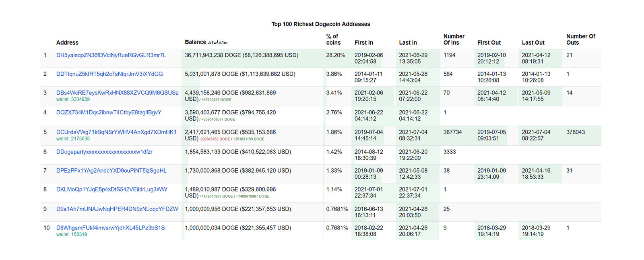
Task: Sort by Last Out column header
Action: 533,43
